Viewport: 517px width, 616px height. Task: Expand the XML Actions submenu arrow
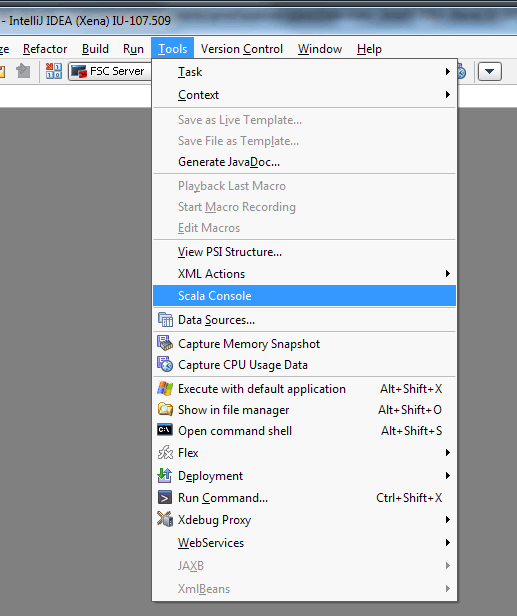point(447,273)
